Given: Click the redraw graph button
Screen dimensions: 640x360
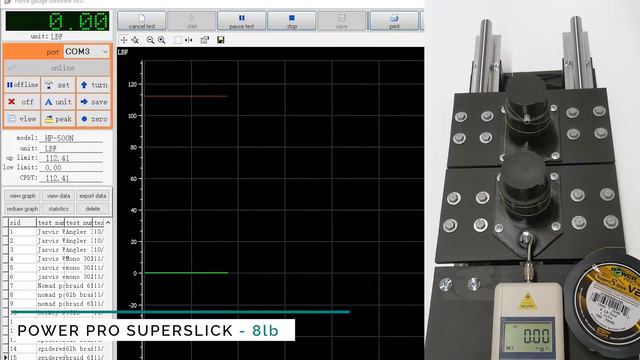Looking at the screenshot, I should point(22,209).
